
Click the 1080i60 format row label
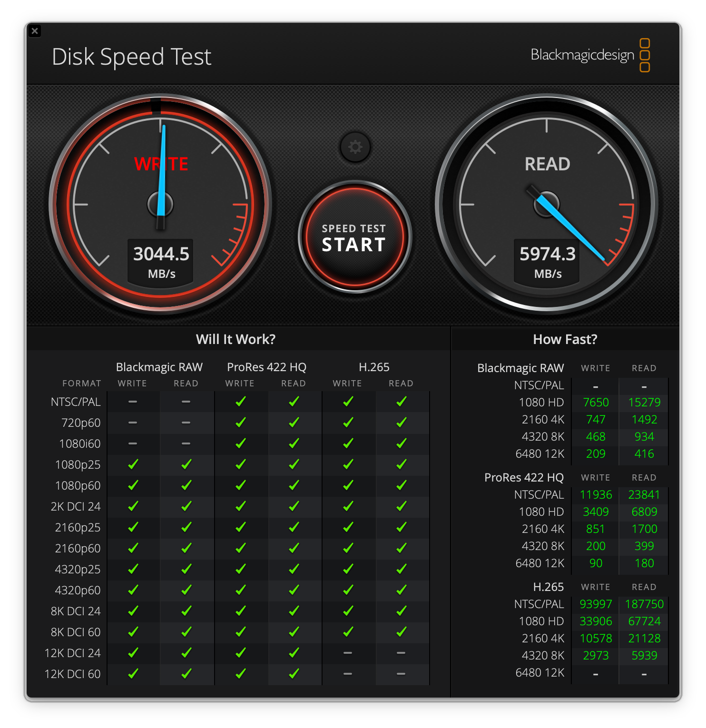pos(80,444)
